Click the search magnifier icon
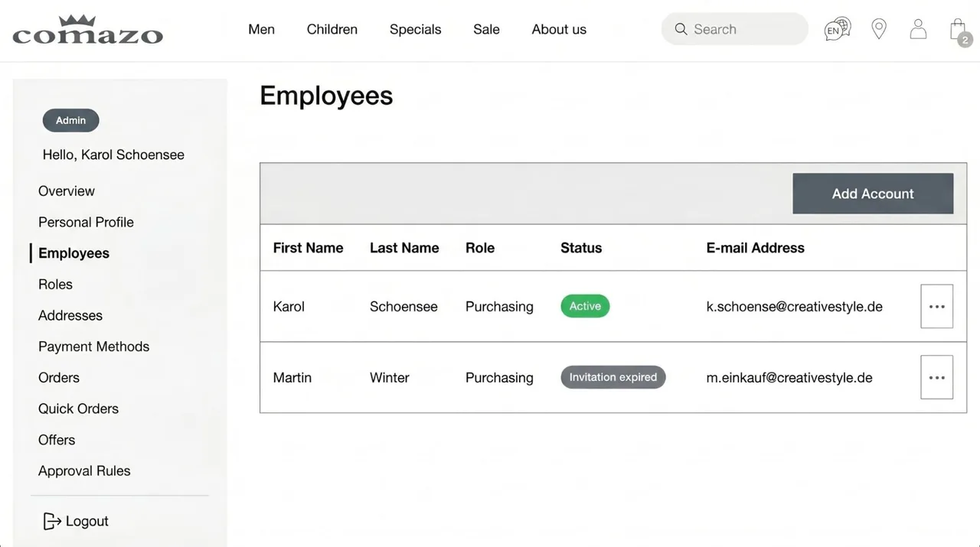Viewport: 980px width, 547px height. (x=681, y=29)
